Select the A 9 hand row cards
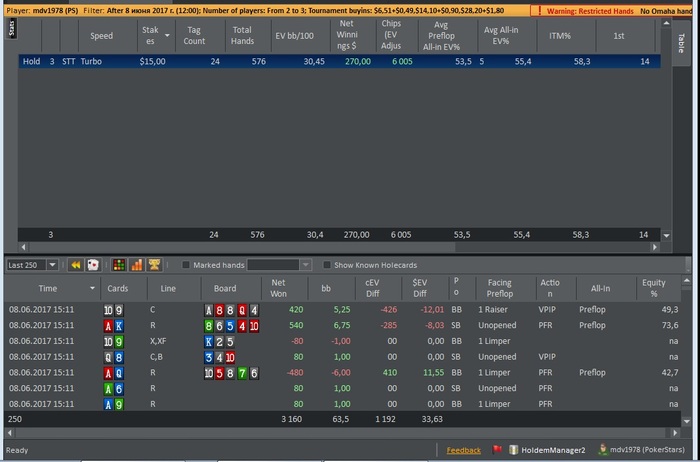 point(113,404)
